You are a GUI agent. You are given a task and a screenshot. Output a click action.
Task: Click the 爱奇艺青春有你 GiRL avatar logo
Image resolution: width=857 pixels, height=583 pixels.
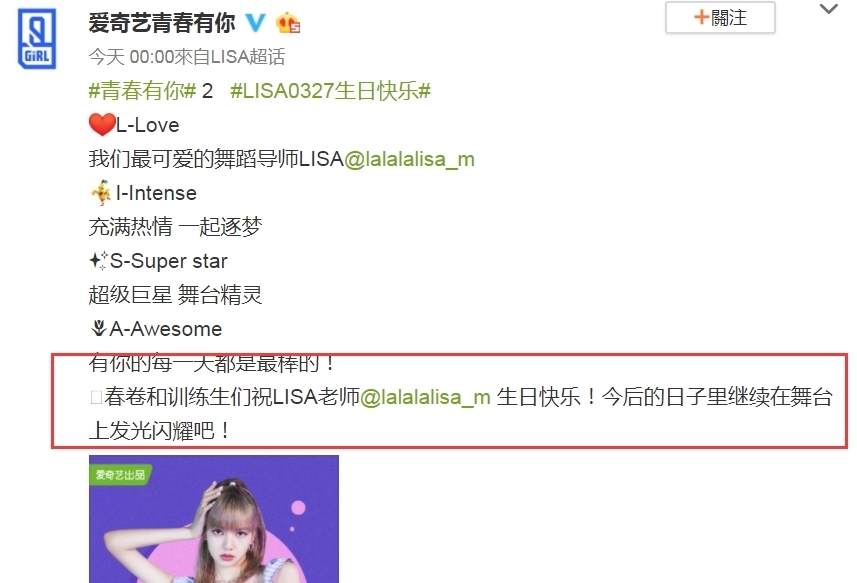(37, 39)
